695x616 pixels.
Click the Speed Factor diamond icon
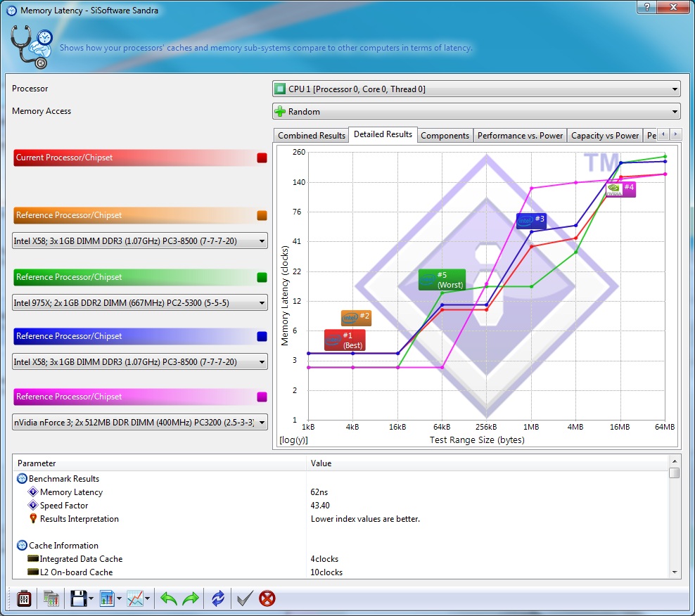pyautogui.click(x=33, y=505)
